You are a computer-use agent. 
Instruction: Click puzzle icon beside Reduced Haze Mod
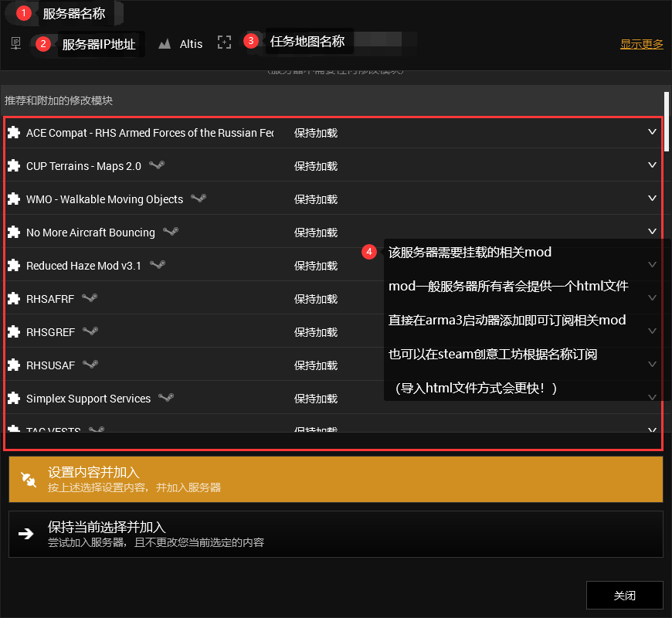(14, 265)
